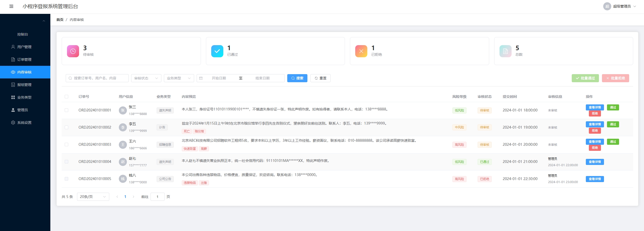Click avatar of user 张三
This screenshot has width=644, height=231.
[123, 110]
